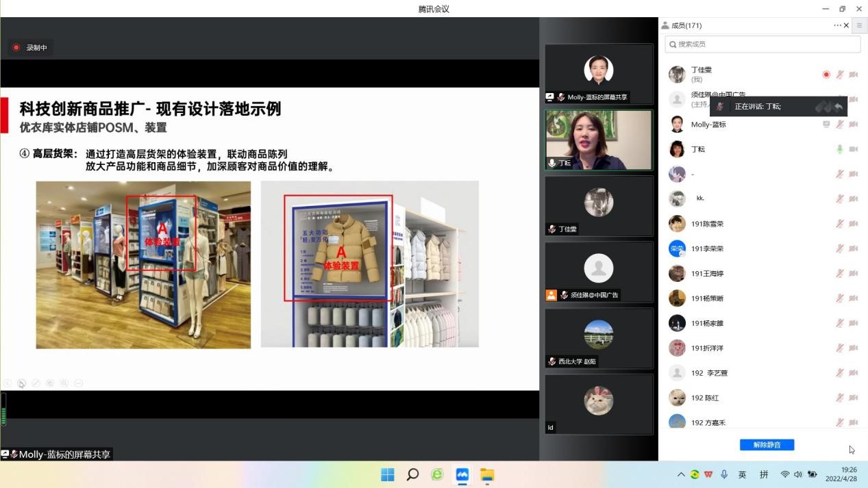Image resolution: width=868 pixels, height=488 pixels.
Task: Click the camera icon for Molly-蓝标
Action: point(854,124)
